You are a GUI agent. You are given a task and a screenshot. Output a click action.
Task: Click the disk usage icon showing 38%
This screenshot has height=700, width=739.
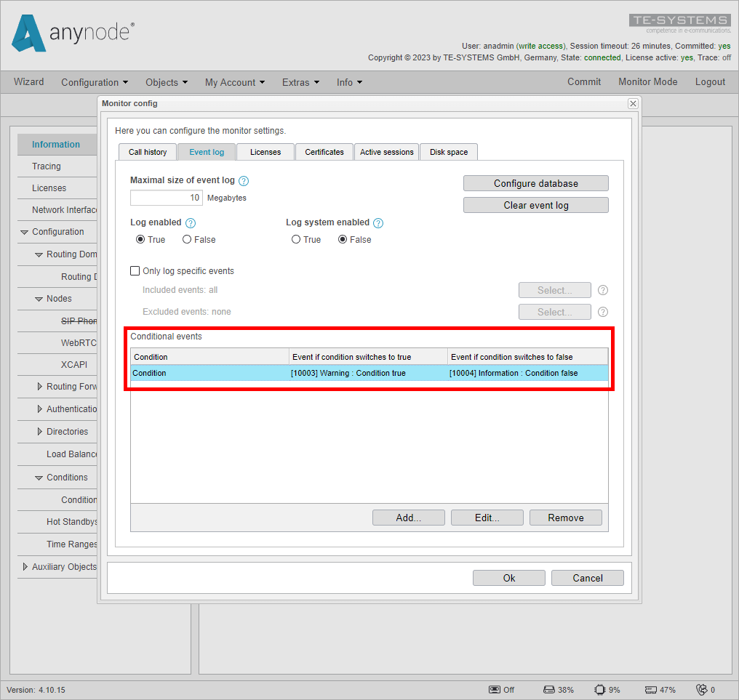tap(548, 689)
